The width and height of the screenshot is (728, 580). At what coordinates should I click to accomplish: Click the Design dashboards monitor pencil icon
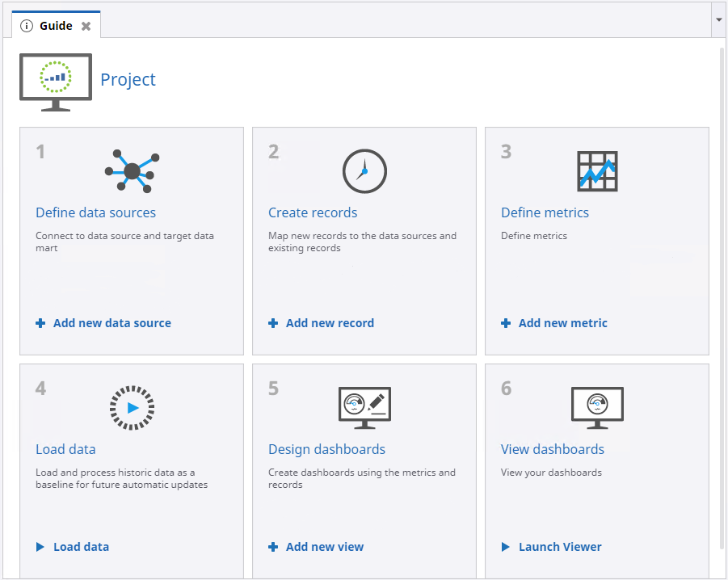click(x=364, y=407)
